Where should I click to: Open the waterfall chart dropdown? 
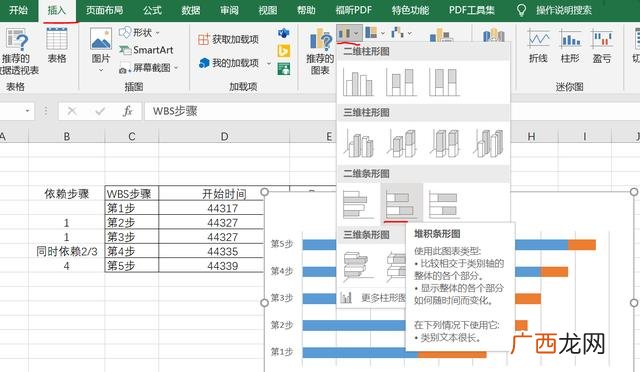click(401, 33)
